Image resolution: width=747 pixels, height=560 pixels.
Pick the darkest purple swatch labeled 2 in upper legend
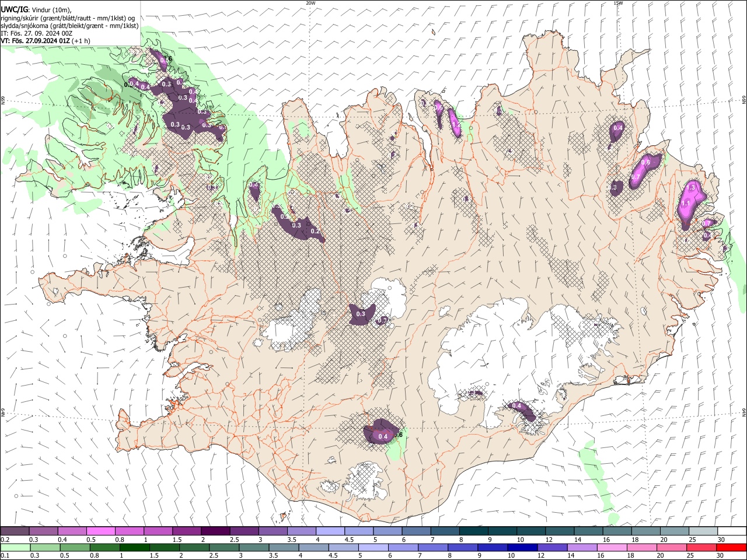pyautogui.click(x=215, y=531)
